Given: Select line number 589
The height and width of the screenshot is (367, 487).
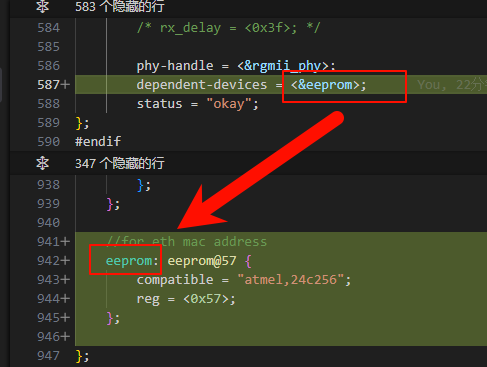Looking at the screenshot, I should pyautogui.click(x=49, y=123).
